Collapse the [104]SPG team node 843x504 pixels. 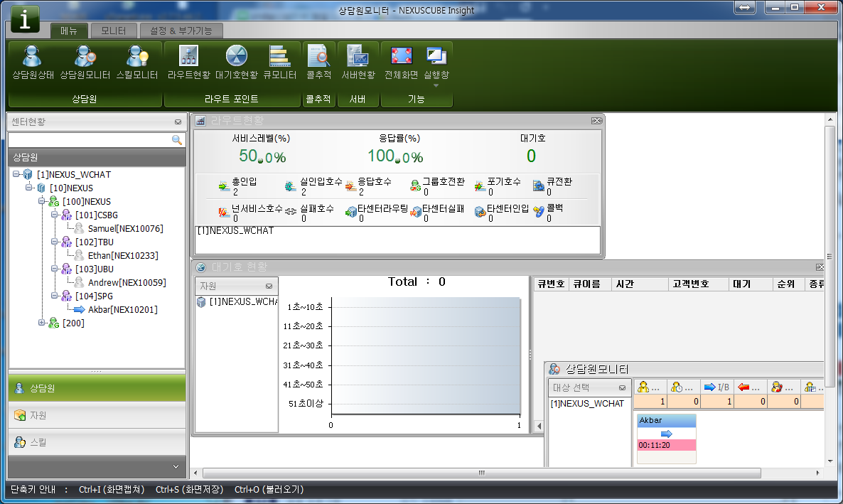(x=54, y=295)
